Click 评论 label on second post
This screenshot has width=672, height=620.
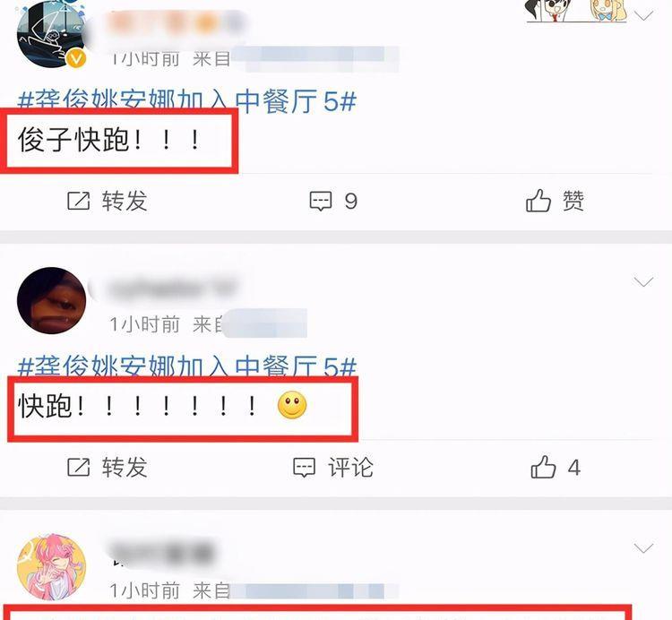(350, 468)
